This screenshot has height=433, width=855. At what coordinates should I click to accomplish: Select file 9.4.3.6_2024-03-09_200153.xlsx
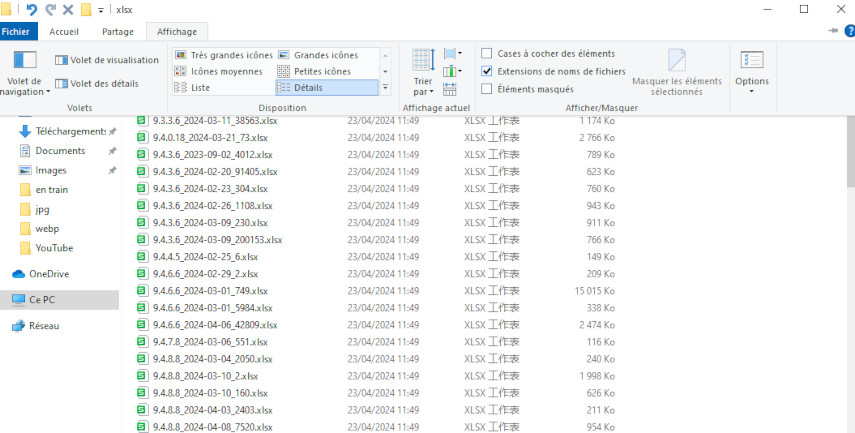(218, 240)
